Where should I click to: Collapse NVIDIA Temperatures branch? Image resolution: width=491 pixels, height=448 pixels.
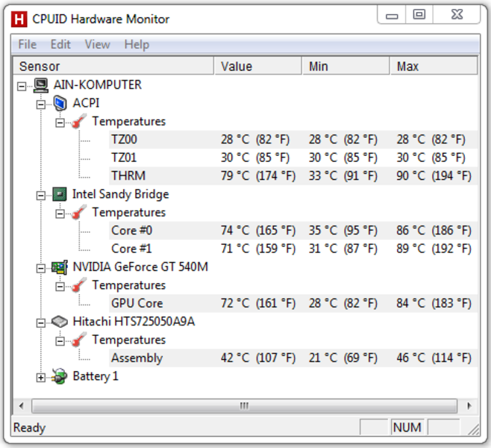(60, 286)
